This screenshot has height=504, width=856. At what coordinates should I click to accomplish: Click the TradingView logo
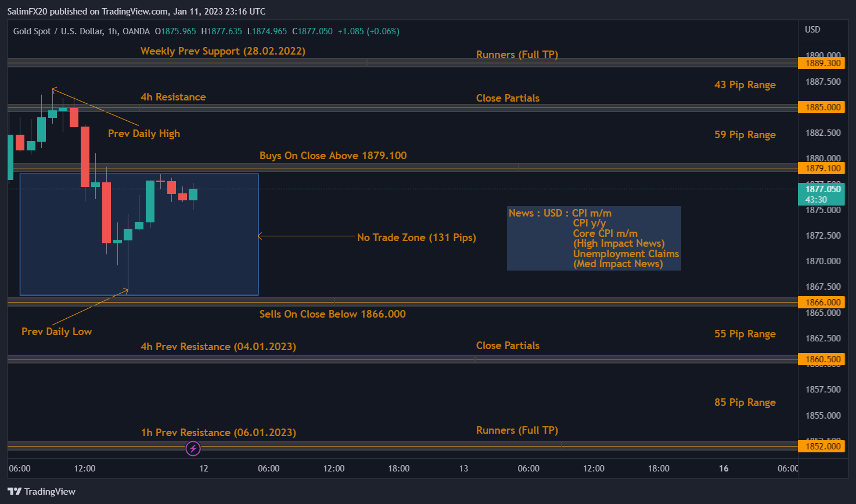tap(42, 491)
